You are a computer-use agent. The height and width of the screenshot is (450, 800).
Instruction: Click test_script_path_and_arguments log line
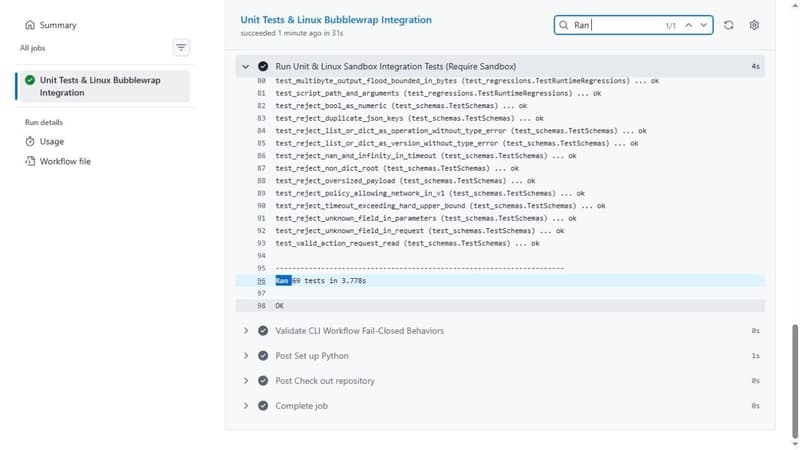pyautogui.click(x=438, y=93)
